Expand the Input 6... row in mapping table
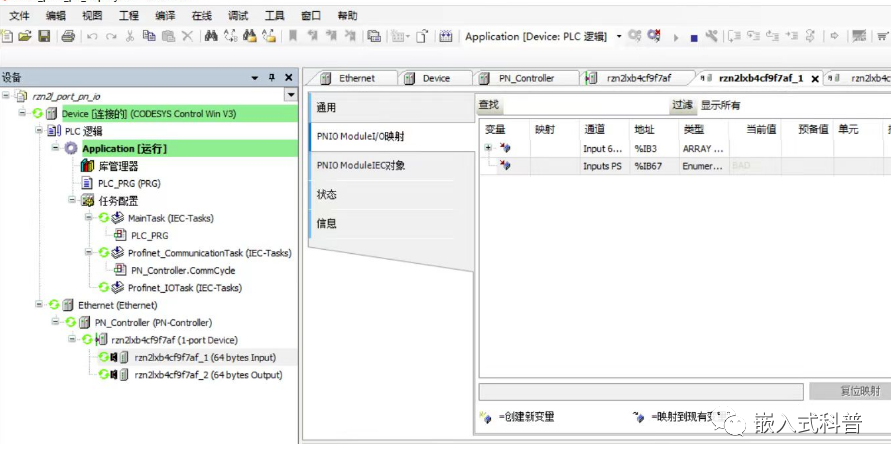Image resolution: width=891 pixels, height=462 pixels. (x=488, y=148)
